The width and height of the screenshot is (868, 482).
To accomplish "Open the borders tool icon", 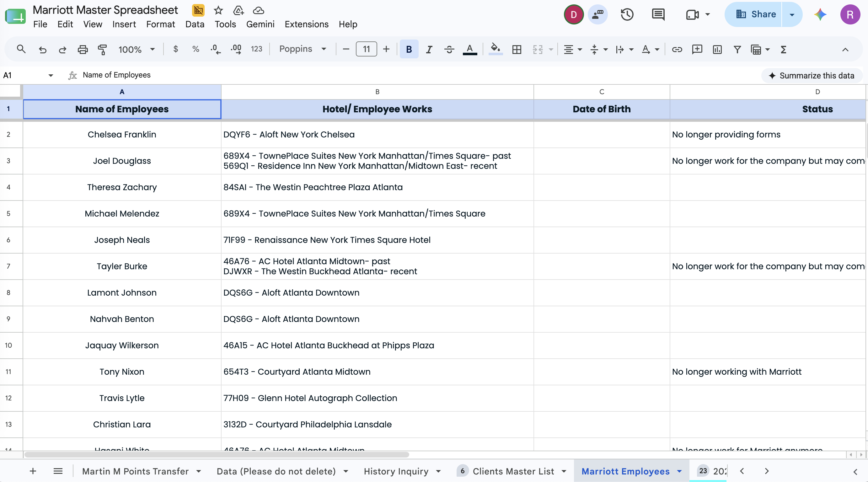I will (x=517, y=50).
